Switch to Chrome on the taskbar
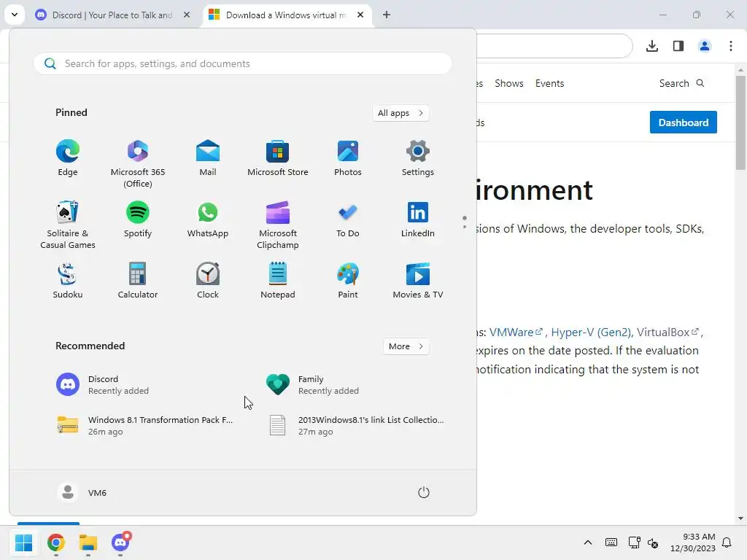The height and width of the screenshot is (560, 747). pos(55,542)
